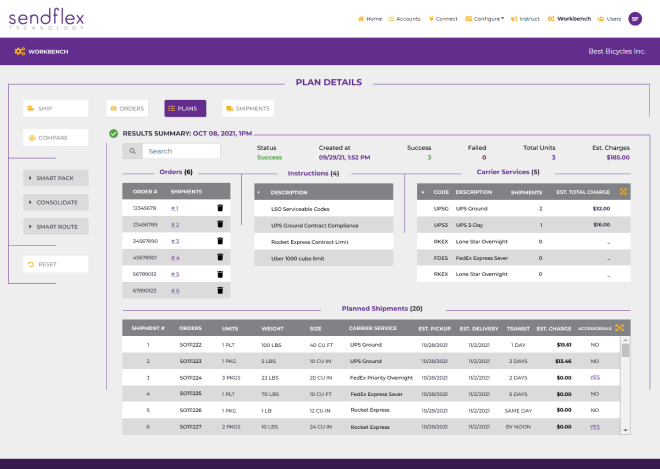Click the search magnifier icon
This screenshot has width=660, height=469.
coord(132,151)
